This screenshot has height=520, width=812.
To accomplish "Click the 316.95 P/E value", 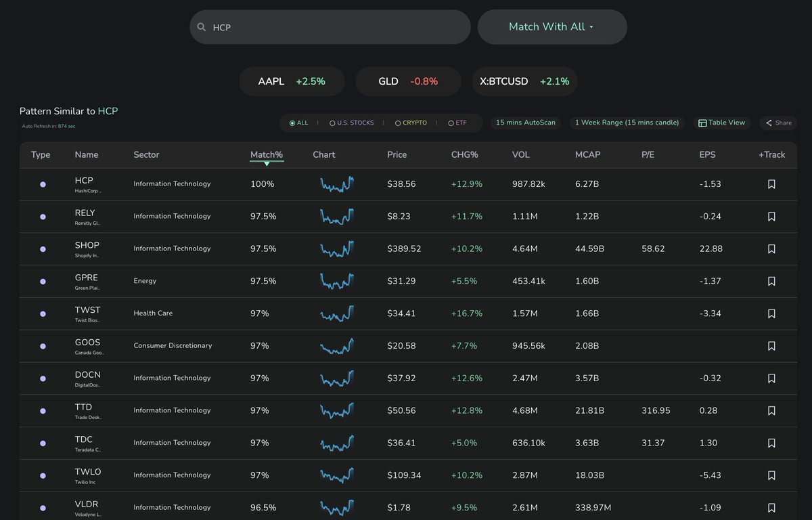I will pyautogui.click(x=656, y=411).
